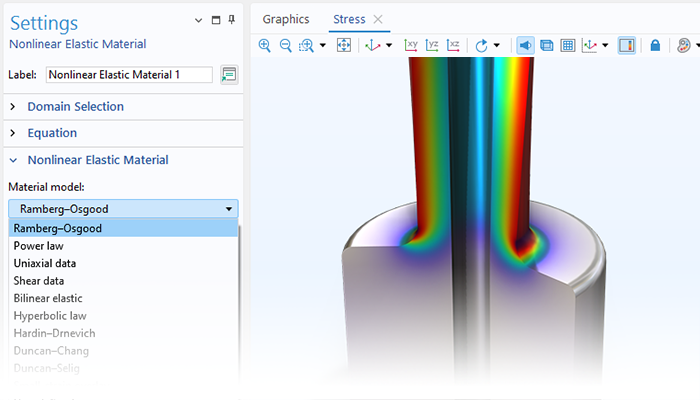Click the Zoom Out icon
This screenshot has height=400, width=700.
point(285,46)
